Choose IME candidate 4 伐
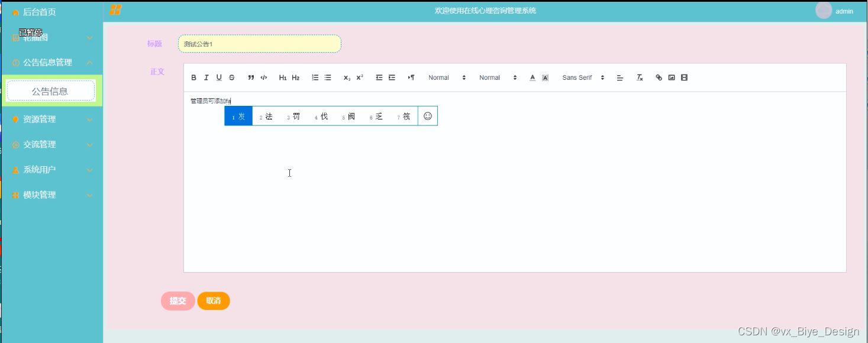This screenshot has width=868, height=343. [x=321, y=116]
